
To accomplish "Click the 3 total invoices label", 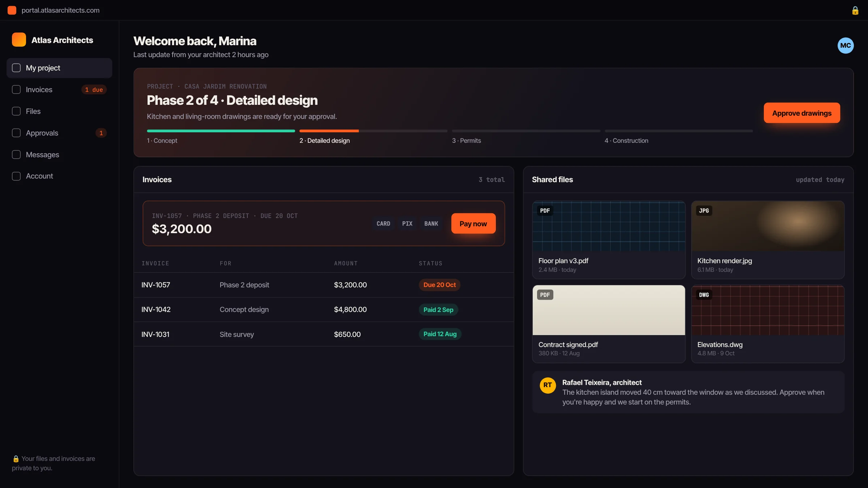I will click(x=492, y=180).
